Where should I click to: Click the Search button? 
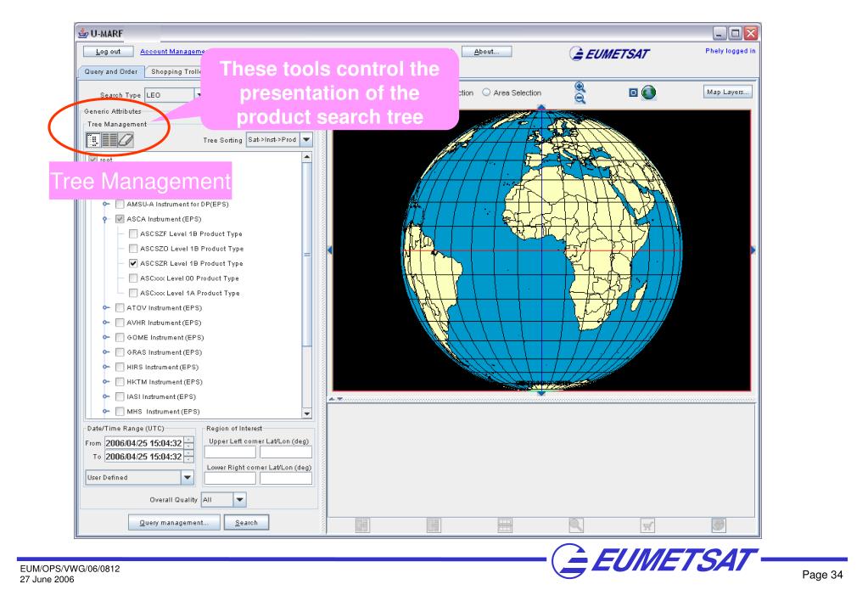pos(246,522)
